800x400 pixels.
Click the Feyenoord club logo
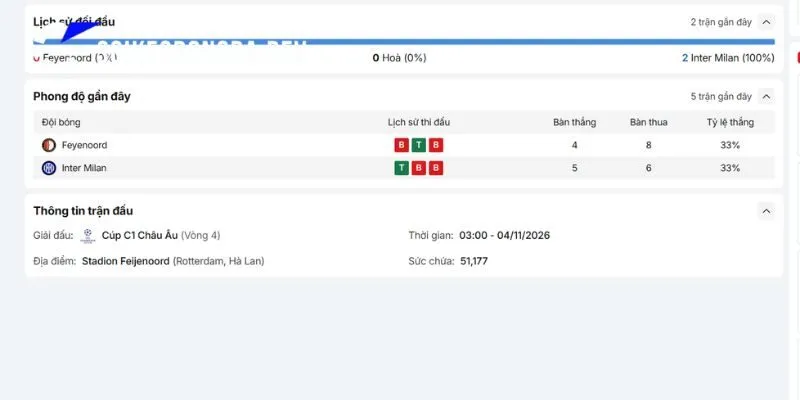pyautogui.click(x=49, y=145)
